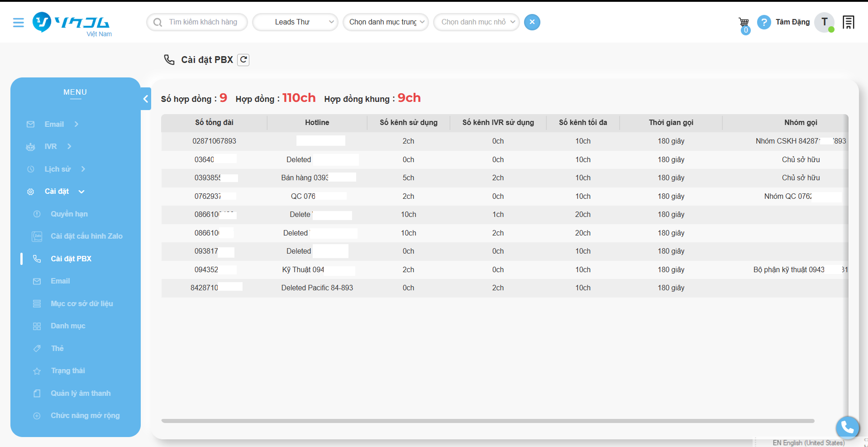The image size is (868, 447).
Task: Click the Hotline column header
Action: tap(317, 122)
